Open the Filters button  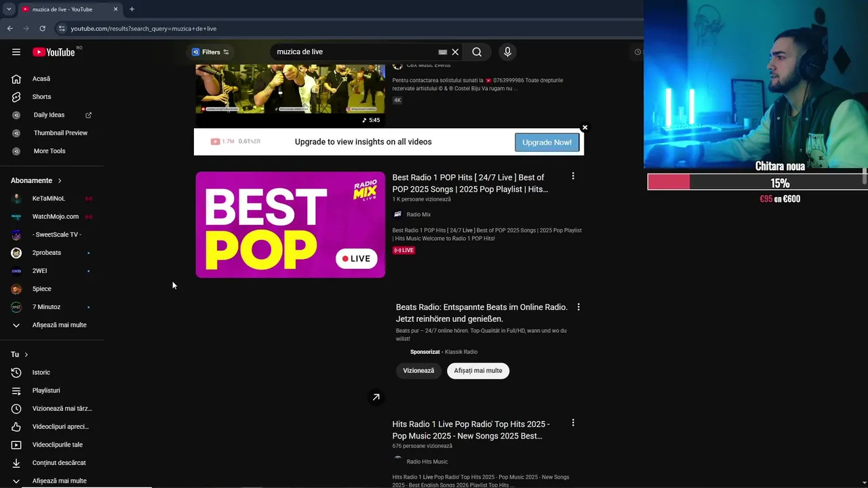pyautogui.click(x=210, y=52)
